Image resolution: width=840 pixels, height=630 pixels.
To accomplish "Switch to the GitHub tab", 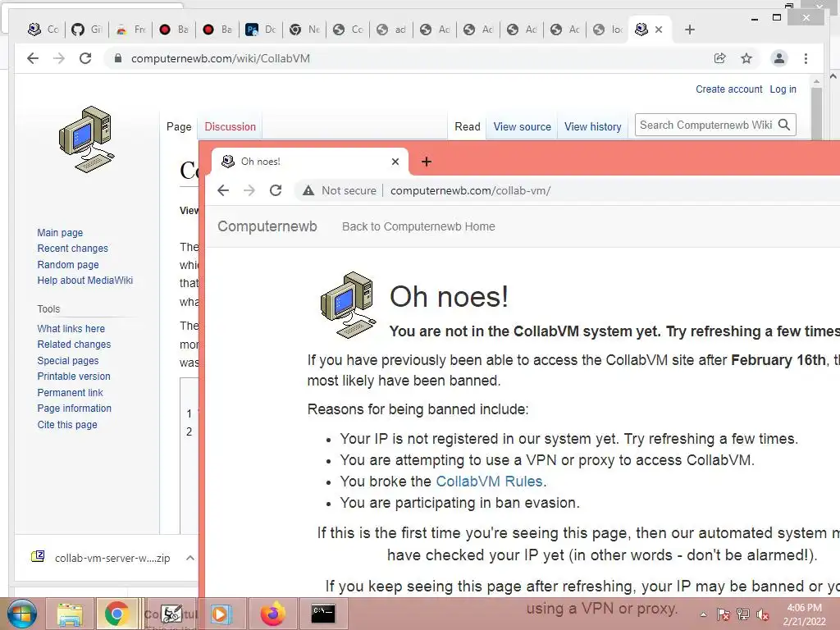I will click(x=87, y=30).
